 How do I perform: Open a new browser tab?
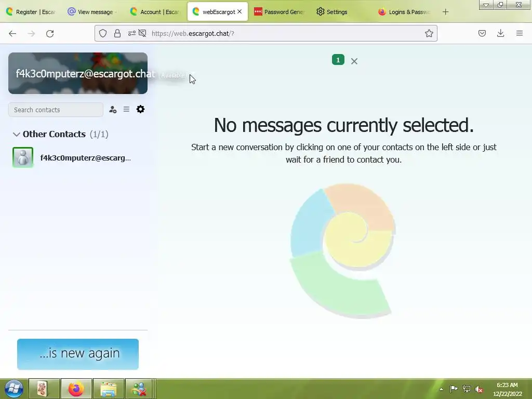click(x=445, y=12)
